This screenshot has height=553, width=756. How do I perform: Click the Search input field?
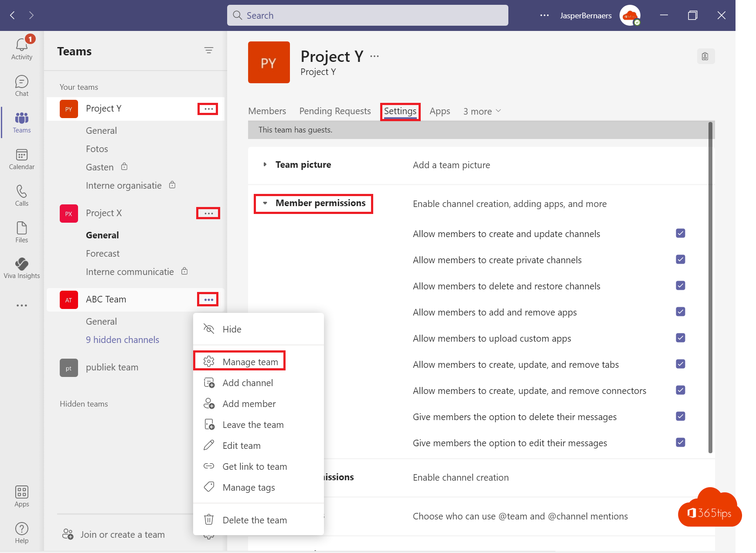click(367, 15)
